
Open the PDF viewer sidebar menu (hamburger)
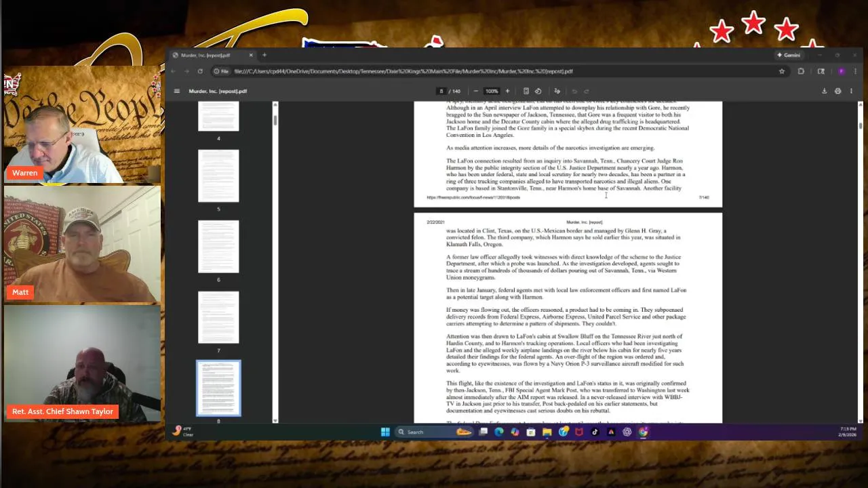pyautogui.click(x=176, y=91)
